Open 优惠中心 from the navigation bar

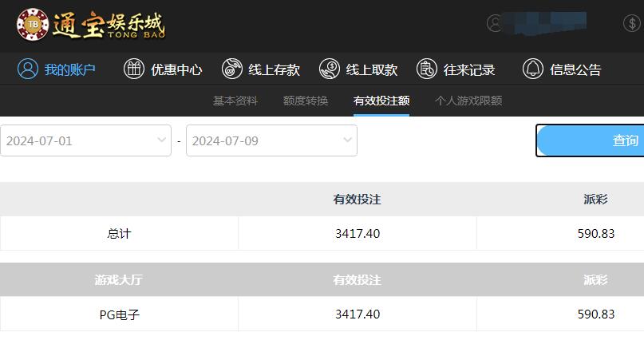pyautogui.click(x=176, y=69)
